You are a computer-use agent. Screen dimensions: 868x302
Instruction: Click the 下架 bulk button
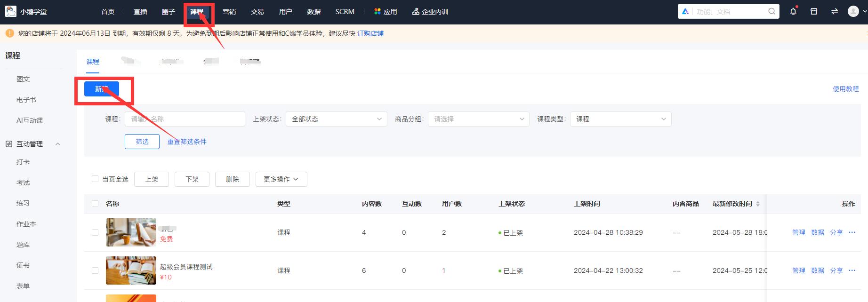pos(192,179)
